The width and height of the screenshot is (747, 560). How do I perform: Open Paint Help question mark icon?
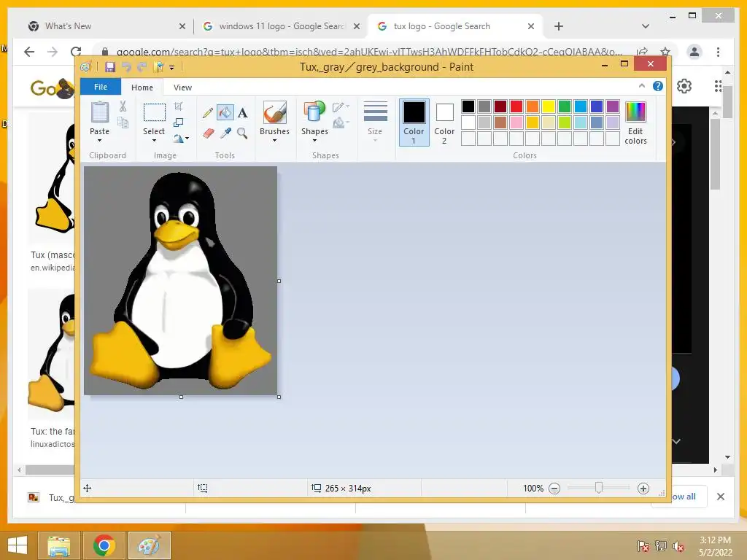coord(658,86)
